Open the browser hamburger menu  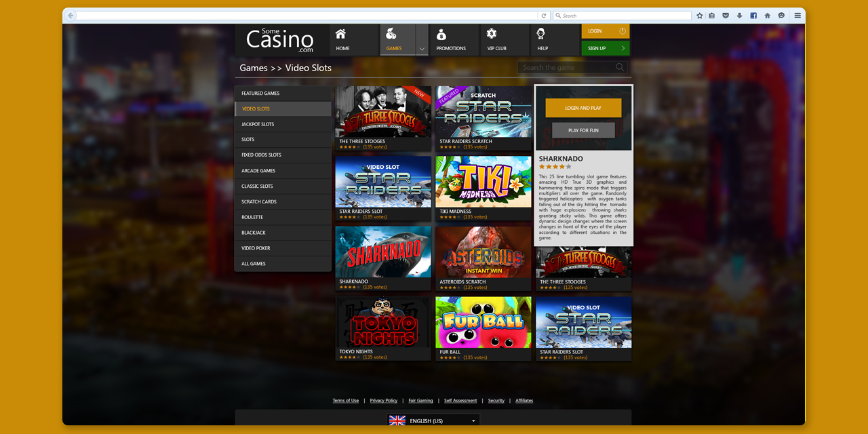[x=797, y=16]
